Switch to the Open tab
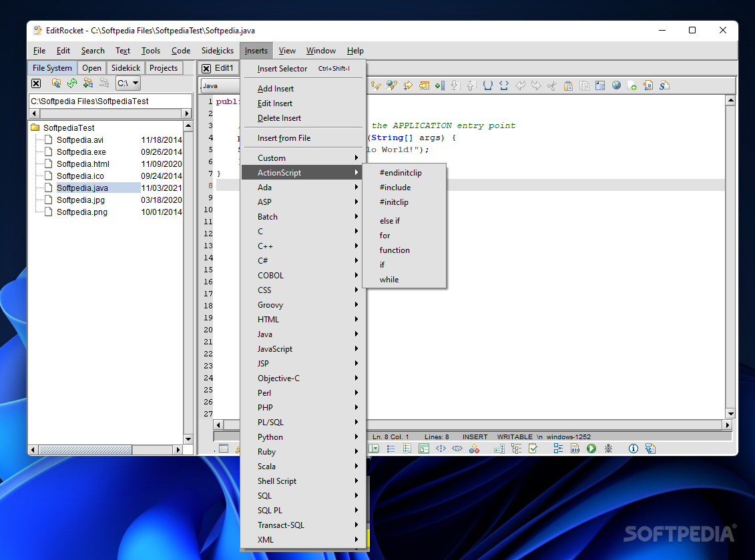This screenshot has width=755, height=560. coord(91,68)
